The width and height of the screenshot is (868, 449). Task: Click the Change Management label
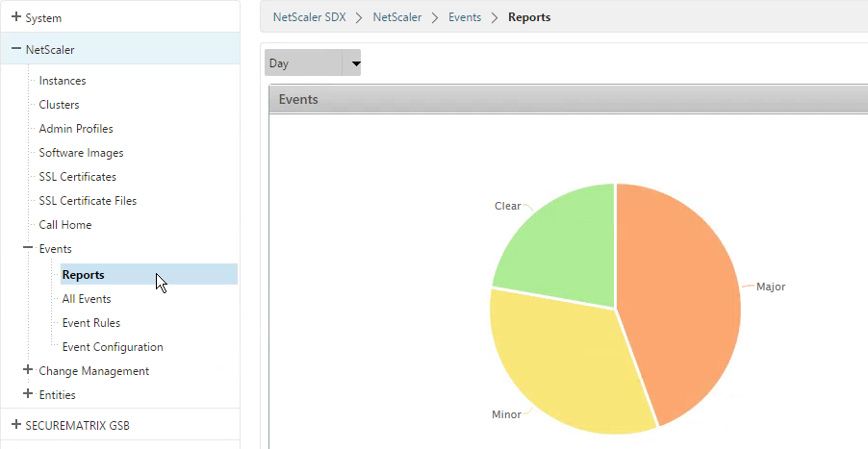94,371
